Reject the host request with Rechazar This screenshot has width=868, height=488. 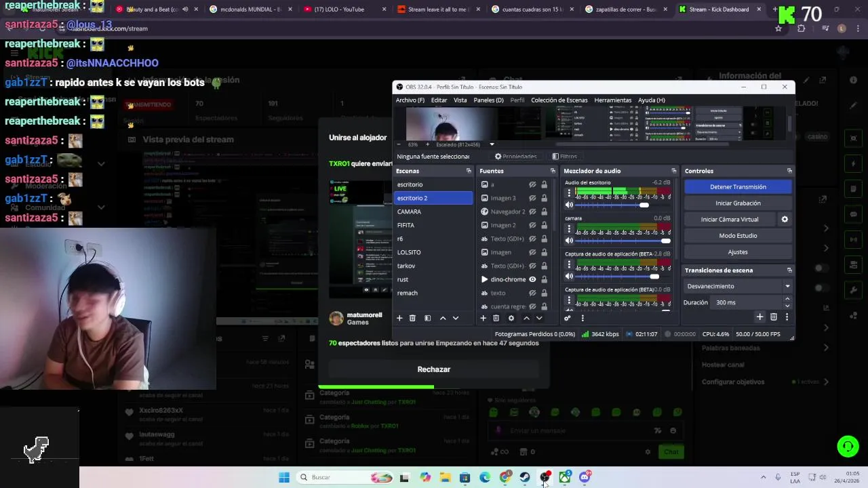[x=434, y=369]
